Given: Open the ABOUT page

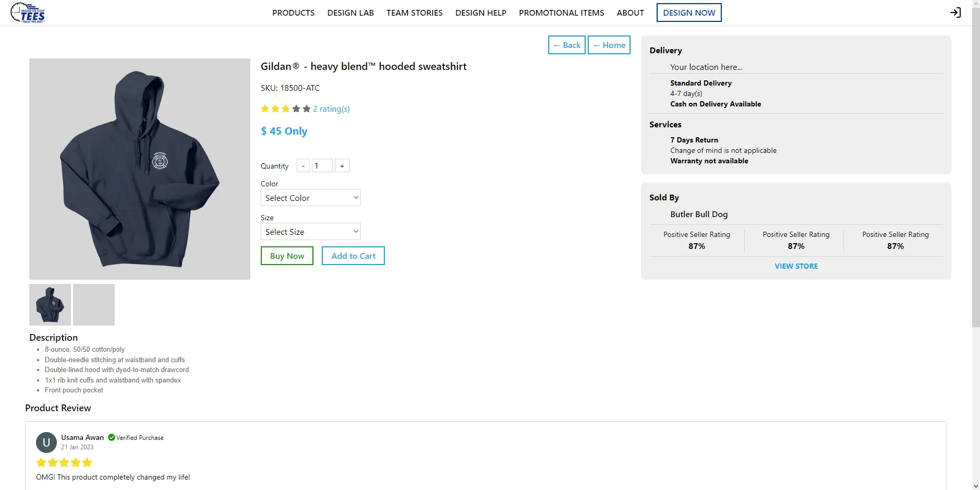Looking at the screenshot, I should (x=630, y=13).
